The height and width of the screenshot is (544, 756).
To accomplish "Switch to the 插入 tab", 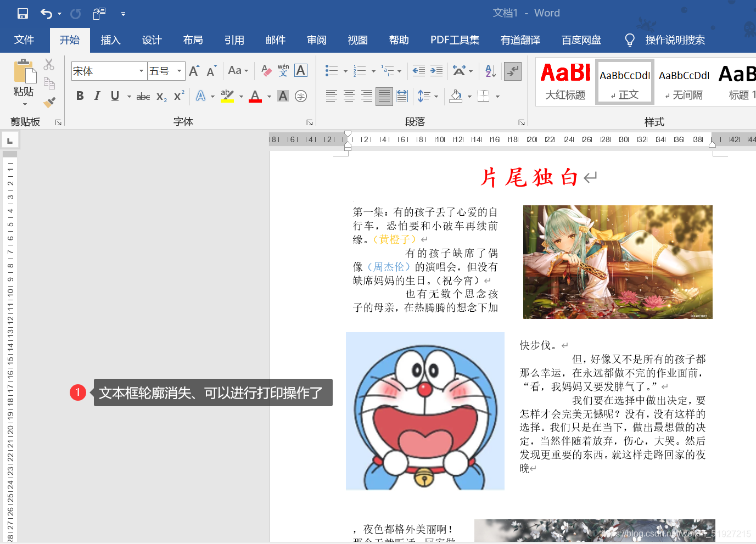I will 110,40.
